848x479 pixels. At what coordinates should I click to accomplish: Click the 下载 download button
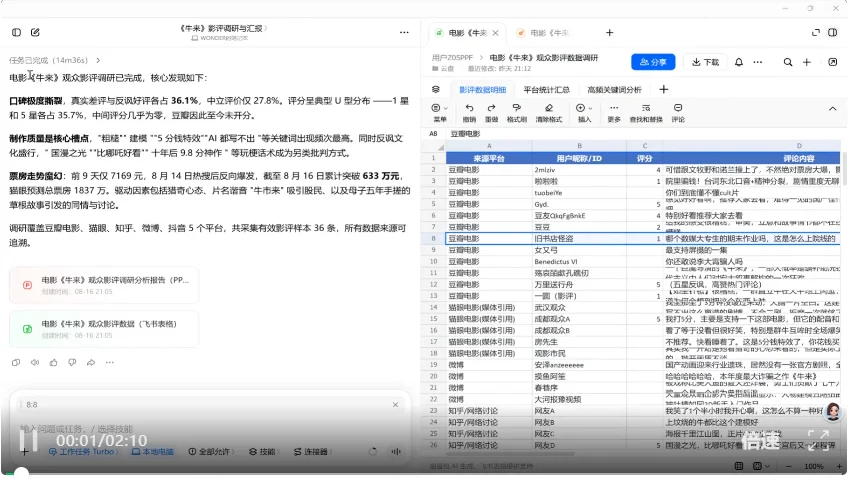pyautogui.click(x=705, y=62)
